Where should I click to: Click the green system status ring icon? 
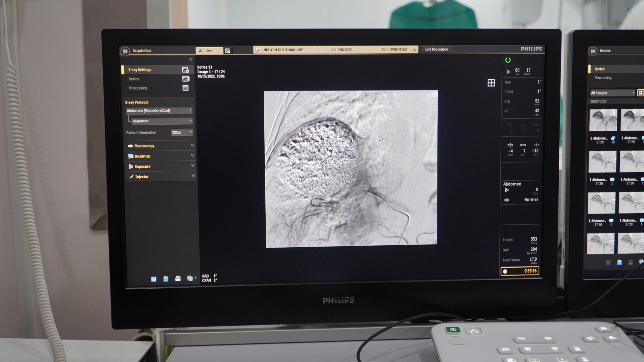[x=508, y=60]
